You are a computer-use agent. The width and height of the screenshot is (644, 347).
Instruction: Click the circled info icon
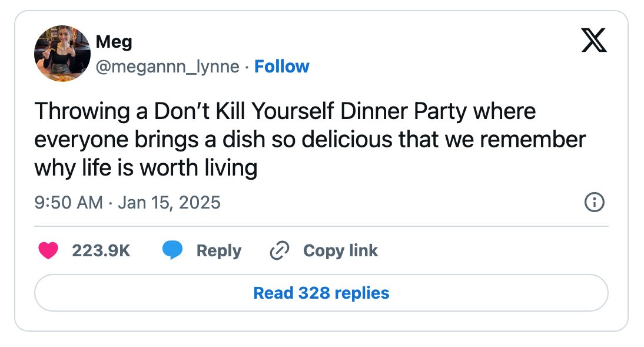pyautogui.click(x=595, y=202)
